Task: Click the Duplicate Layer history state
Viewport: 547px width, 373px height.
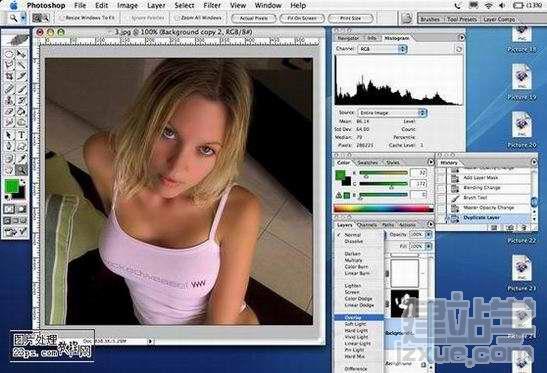Action: click(487, 218)
